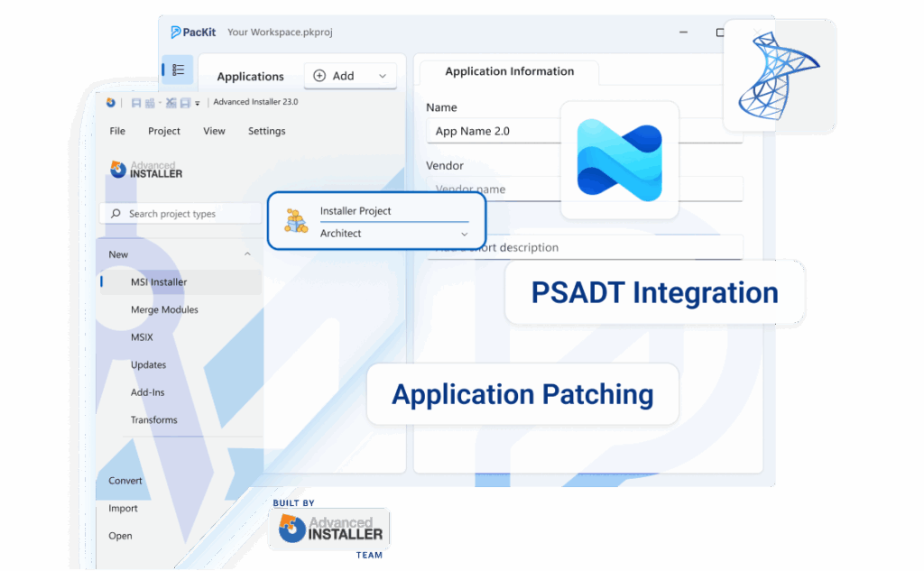Click the PacKit logo in title bar
The image size is (924, 571).
(193, 32)
